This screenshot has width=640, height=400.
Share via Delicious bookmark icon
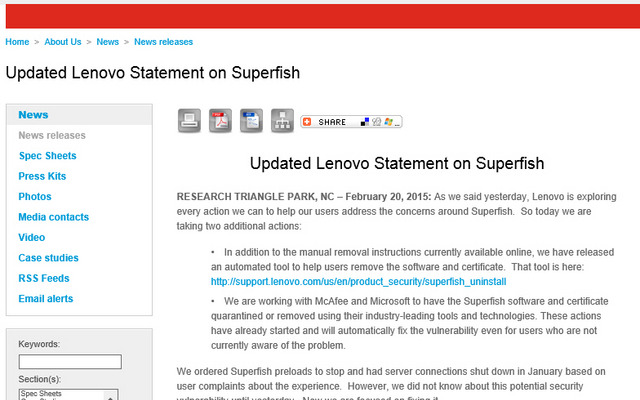tap(365, 122)
